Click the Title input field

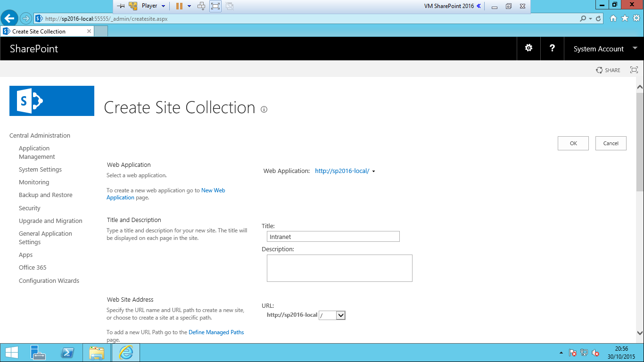click(333, 237)
